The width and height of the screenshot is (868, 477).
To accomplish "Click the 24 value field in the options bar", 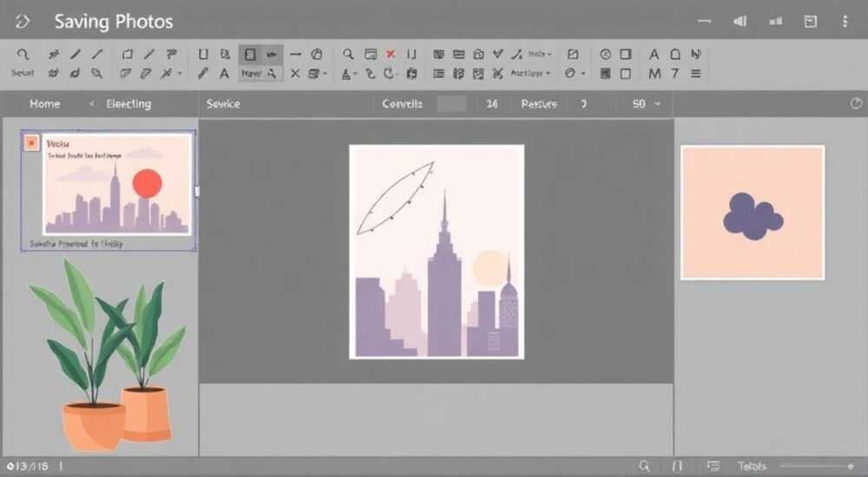I will click(x=491, y=103).
